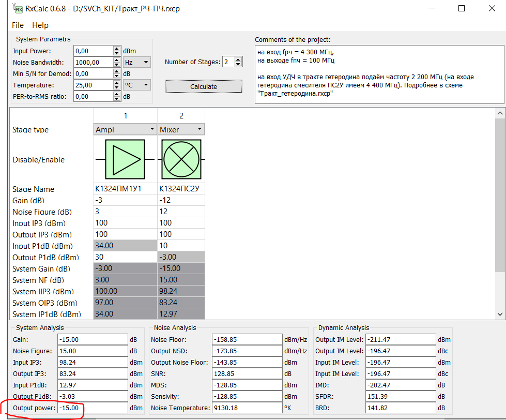Viewport: 506px width, 420px height.
Task: Decrease Min S/N for Demod value
Action: point(117,76)
